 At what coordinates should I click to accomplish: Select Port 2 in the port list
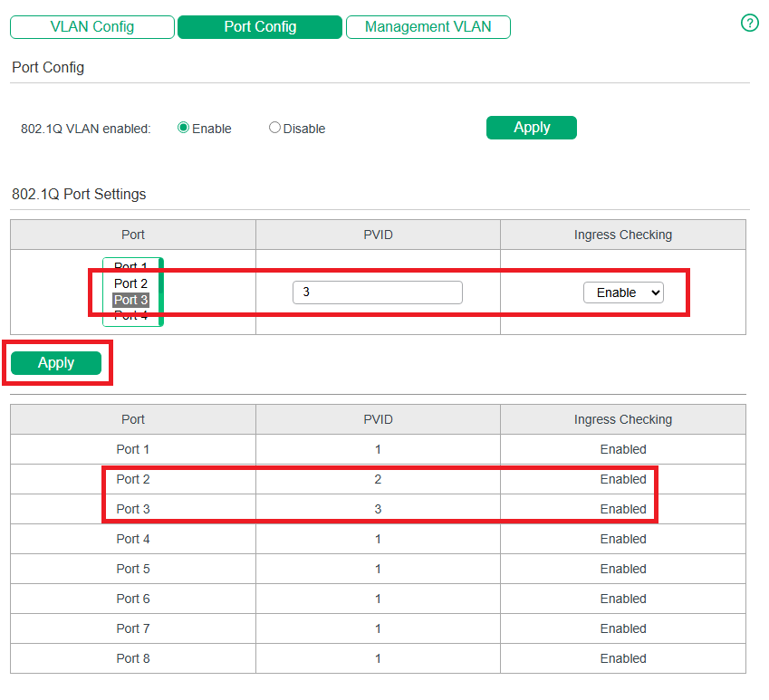tap(130, 283)
